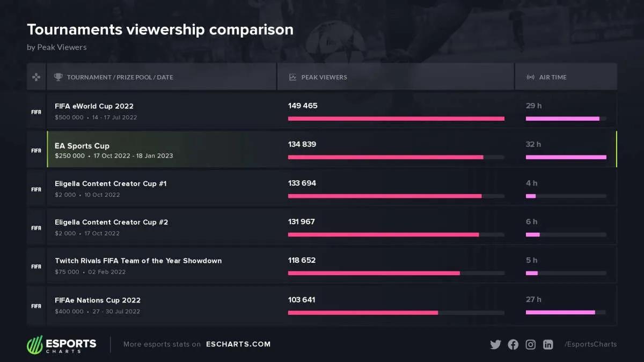Click the FIFA logo beside FIFAe Nations Cup
644x362 pixels.
point(36,306)
